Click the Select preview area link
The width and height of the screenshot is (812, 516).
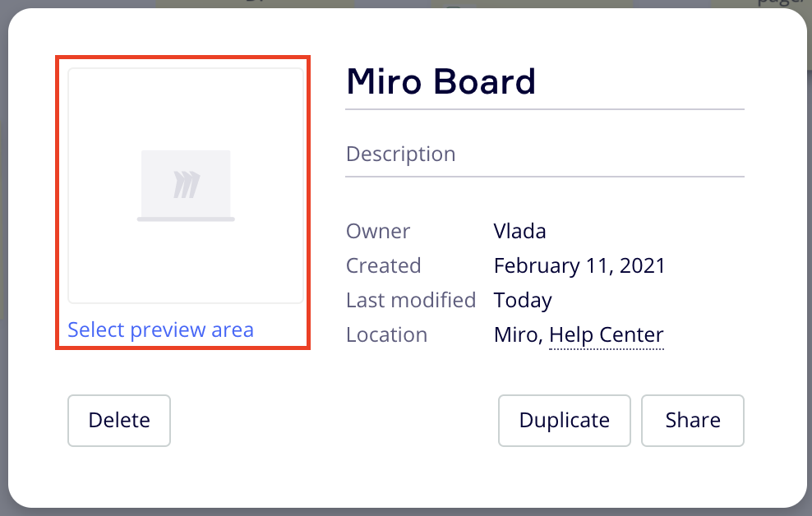pos(160,329)
